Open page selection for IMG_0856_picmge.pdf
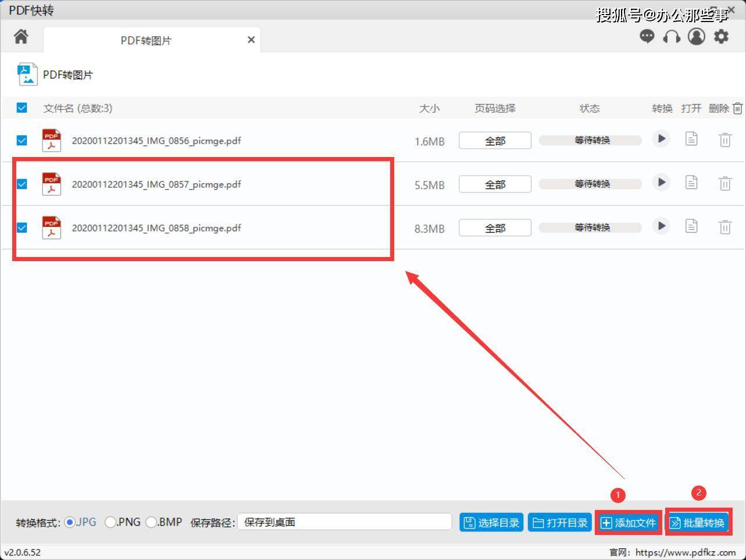Image resolution: width=746 pixels, height=560 pixels. 494,140
